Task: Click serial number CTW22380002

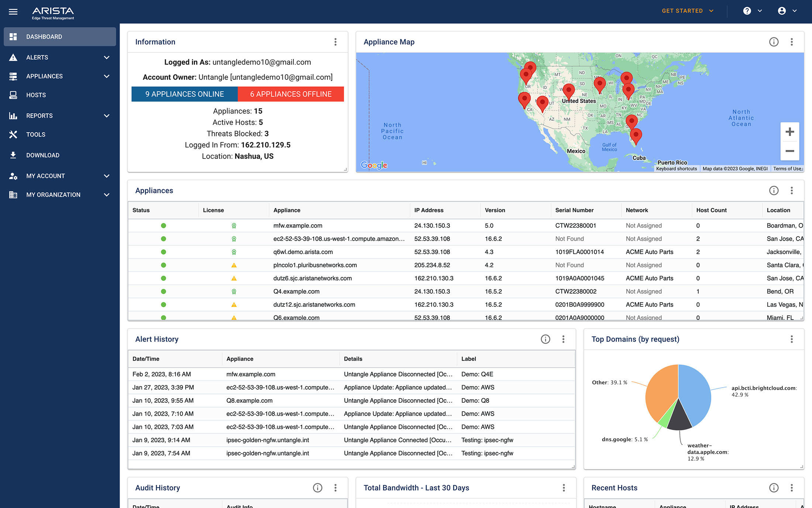Action: point(576,291)
